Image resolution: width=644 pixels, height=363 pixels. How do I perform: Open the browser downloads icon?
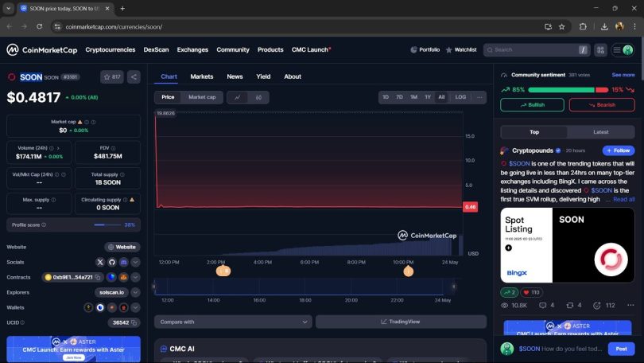click(x=604, y=27)
